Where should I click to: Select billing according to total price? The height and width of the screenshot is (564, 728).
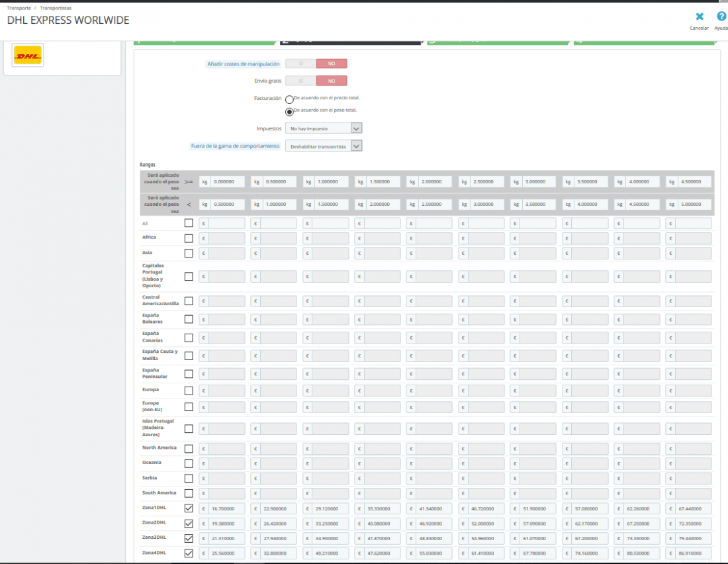click(289, 99)
